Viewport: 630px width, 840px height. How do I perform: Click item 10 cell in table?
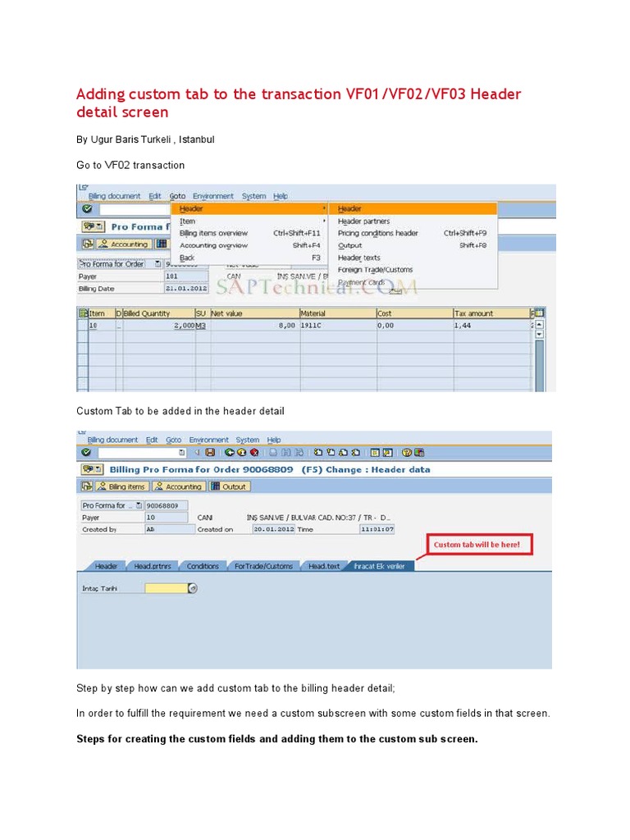point(102,325)
